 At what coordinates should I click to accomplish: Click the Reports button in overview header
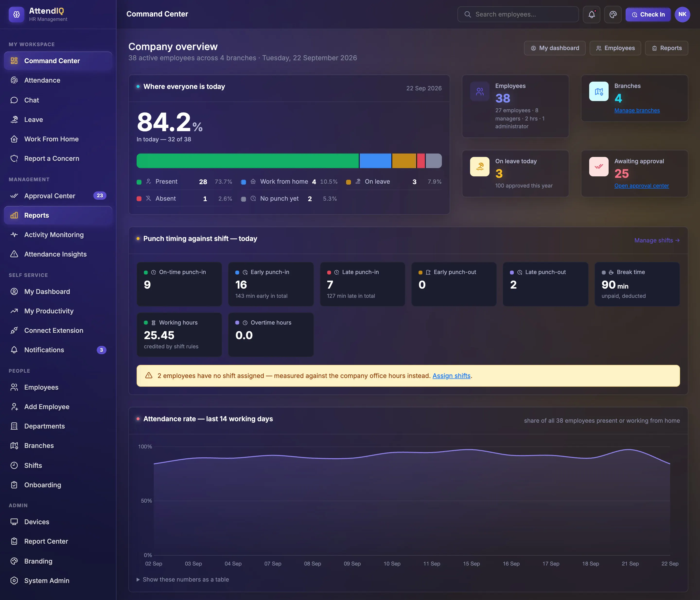666,48
